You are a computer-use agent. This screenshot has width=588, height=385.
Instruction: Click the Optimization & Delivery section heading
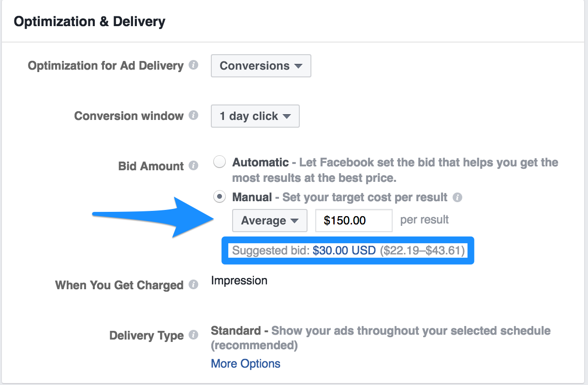coord(89,22)
